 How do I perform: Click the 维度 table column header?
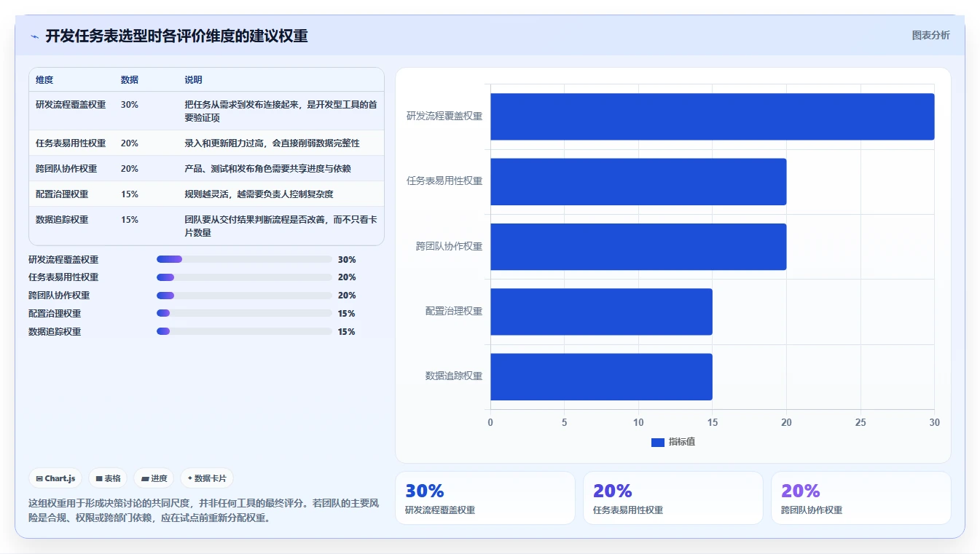(44, 80)
